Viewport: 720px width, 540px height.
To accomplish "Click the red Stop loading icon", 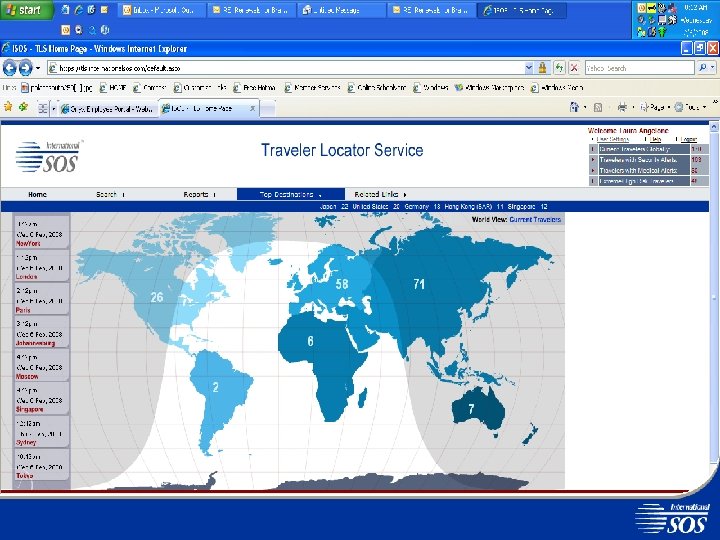I will (x=574, y=68).
